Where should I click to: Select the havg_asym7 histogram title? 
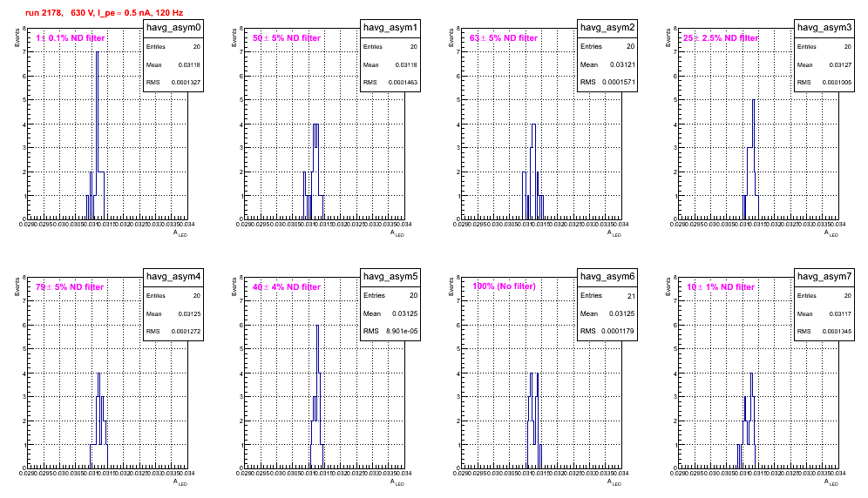point(824,277)
